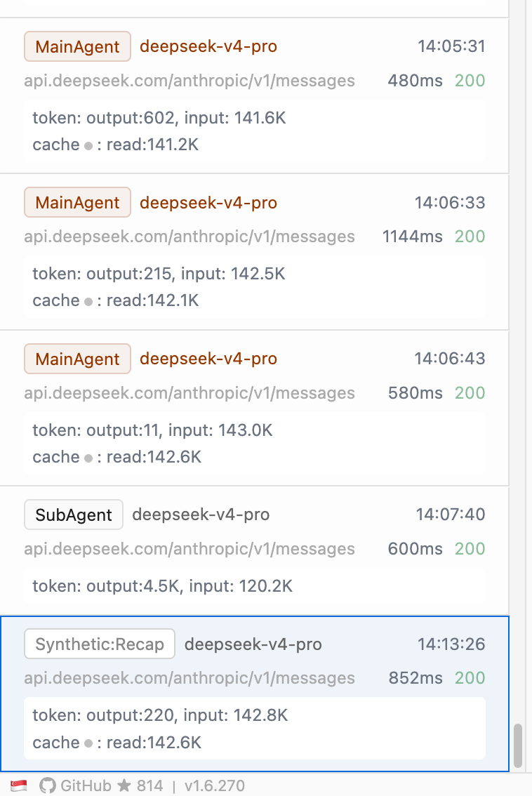
Task: Click the GitHub octocat icon
Action: (x=48, y=785)
